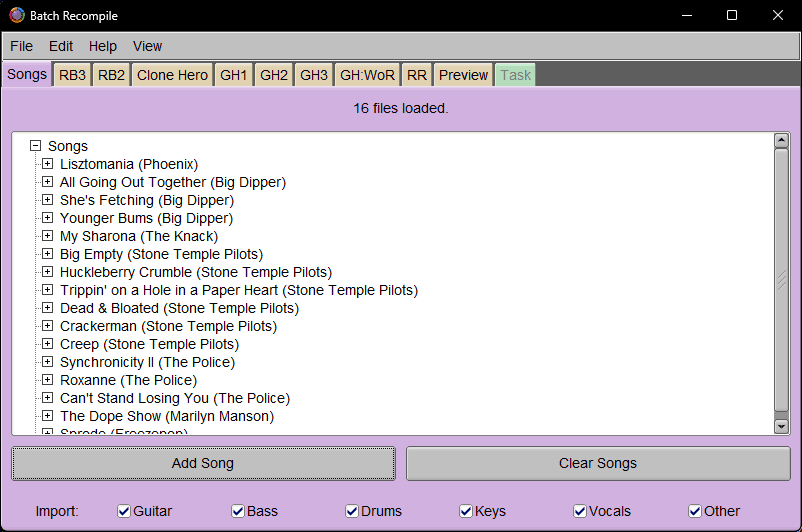Screen dimensions: 802x532
Task: Expand The Dope Show (Marilyn Manson) node
Action: coord(47,416)
